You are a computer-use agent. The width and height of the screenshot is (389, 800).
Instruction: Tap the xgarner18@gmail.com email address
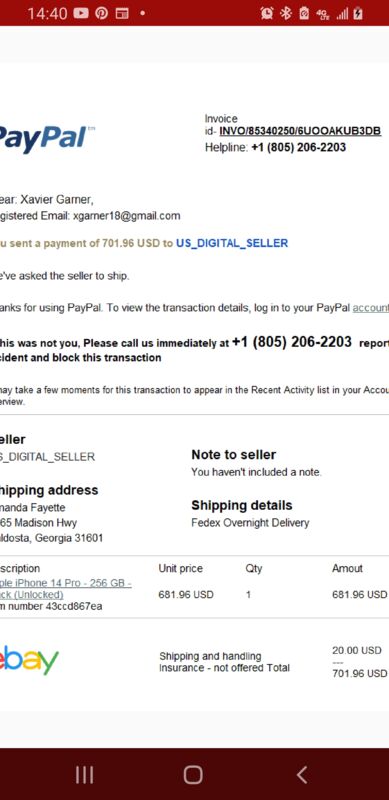(127, 216)
